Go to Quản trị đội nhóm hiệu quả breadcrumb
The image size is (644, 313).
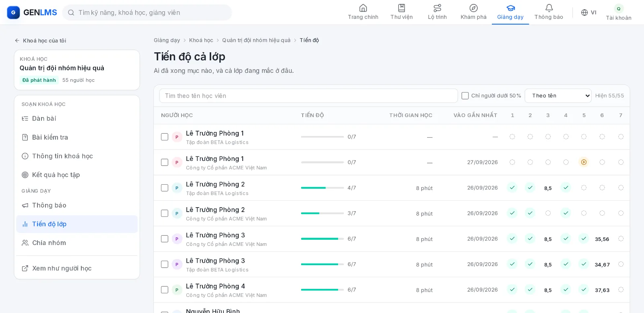tap(256, 40)
